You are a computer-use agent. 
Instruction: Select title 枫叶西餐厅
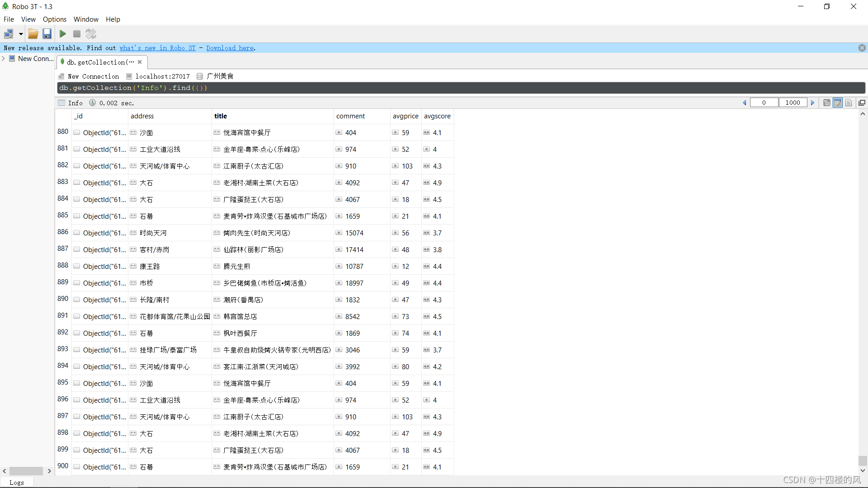[240, 333]
